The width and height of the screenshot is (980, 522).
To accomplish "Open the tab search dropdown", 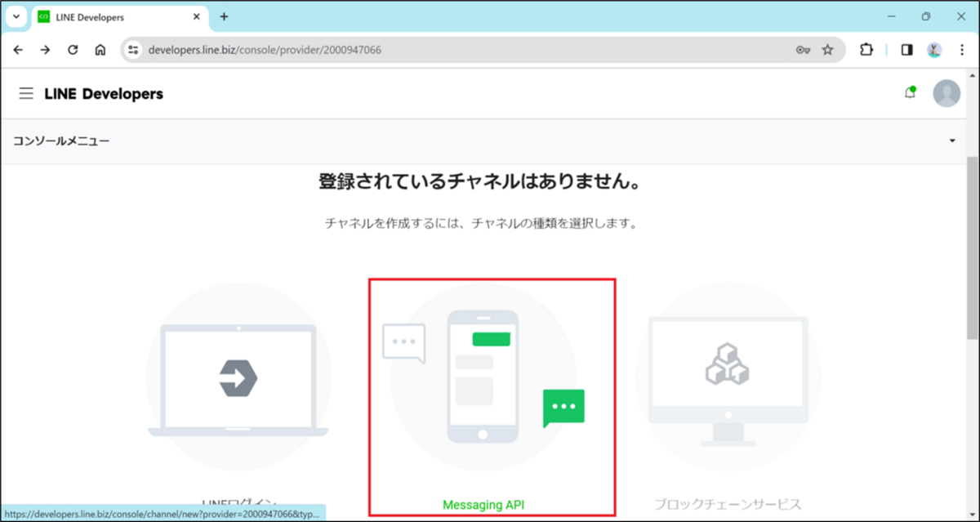I will 16,16.
